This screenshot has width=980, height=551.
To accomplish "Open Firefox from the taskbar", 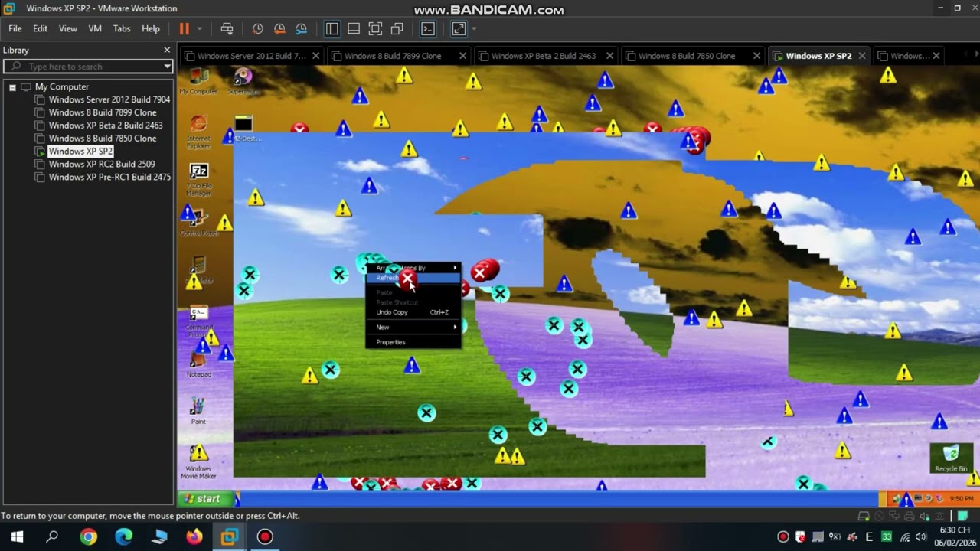I will coord(194,536).
